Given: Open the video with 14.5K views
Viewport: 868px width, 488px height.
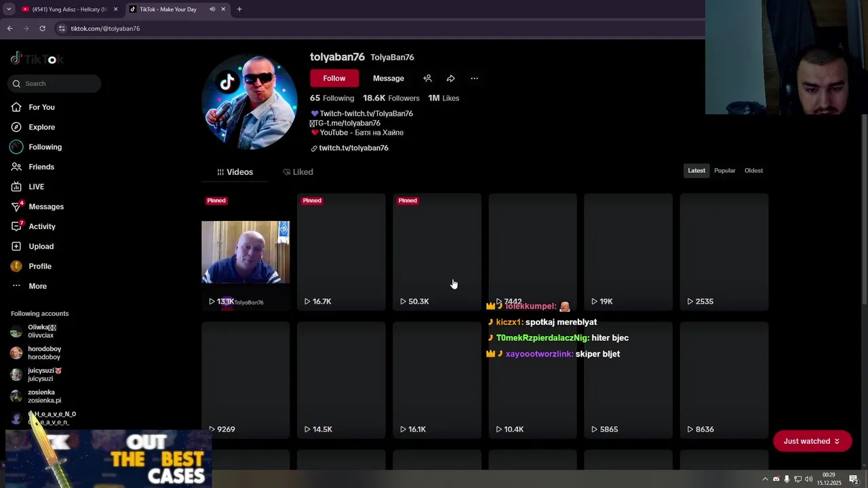Looking at the screenshot, I should pyautogui.click(x=341, y=380).
